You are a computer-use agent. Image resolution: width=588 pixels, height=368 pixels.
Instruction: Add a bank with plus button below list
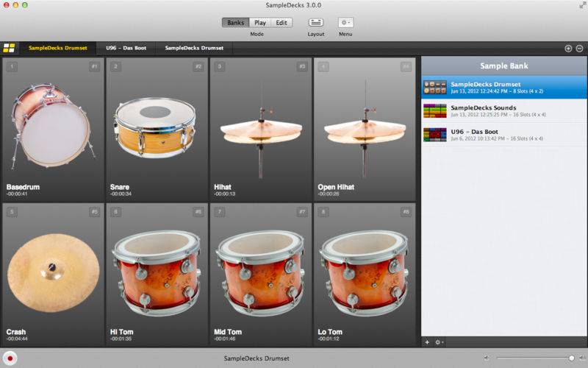coord(427,342)
